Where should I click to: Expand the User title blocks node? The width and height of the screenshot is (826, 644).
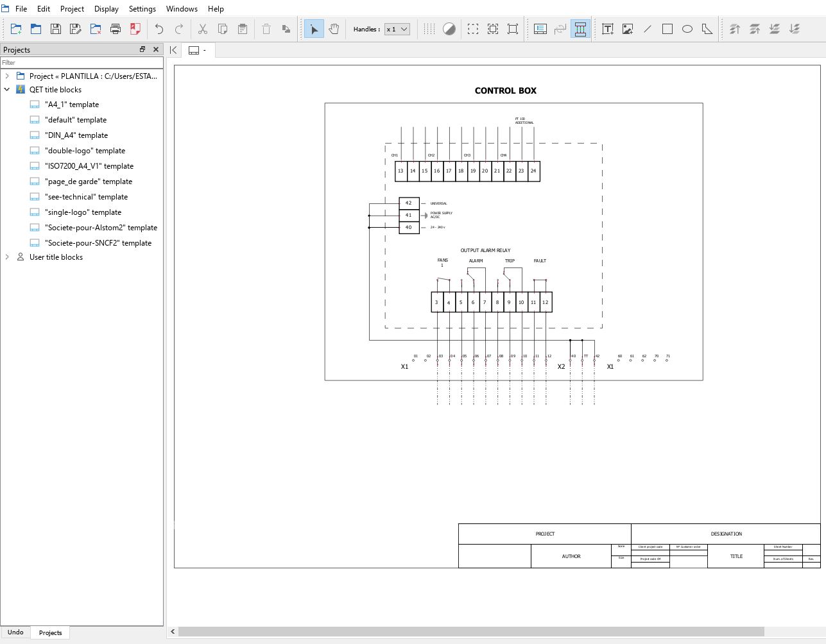pos(7,257)
